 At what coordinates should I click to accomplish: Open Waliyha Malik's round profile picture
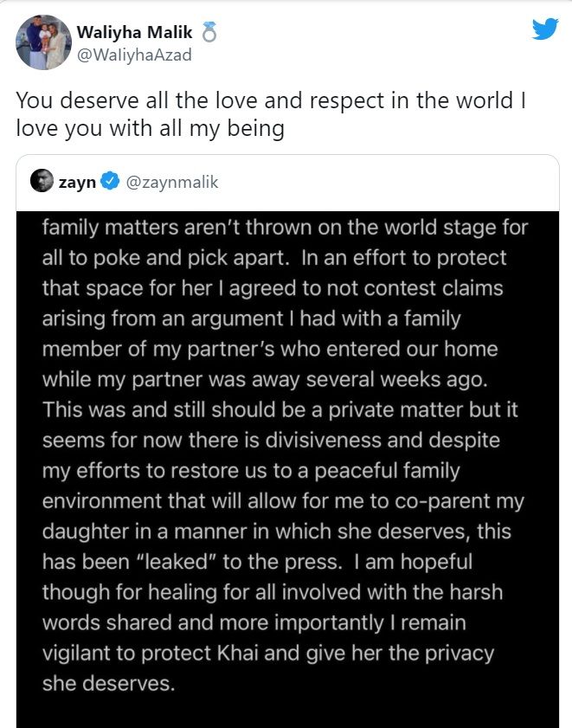coord(43,42)
